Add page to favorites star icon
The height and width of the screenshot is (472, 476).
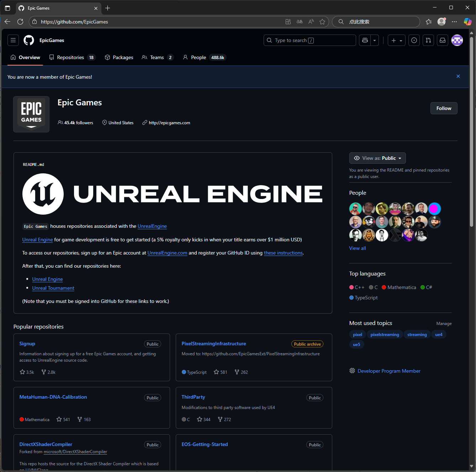pos(322,22)
